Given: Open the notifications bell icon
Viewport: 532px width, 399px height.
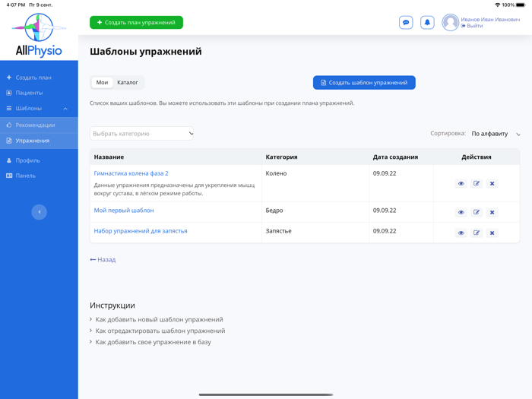Looking at the screenshot, I should pos(427,23).
